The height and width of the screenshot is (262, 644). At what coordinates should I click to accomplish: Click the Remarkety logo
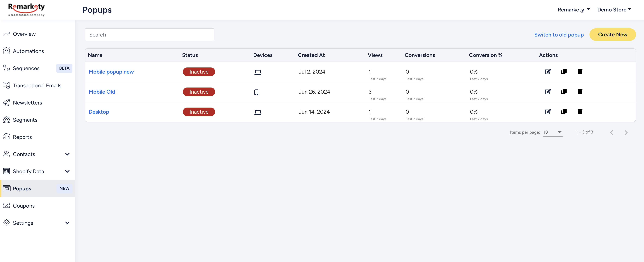point(27,10)
